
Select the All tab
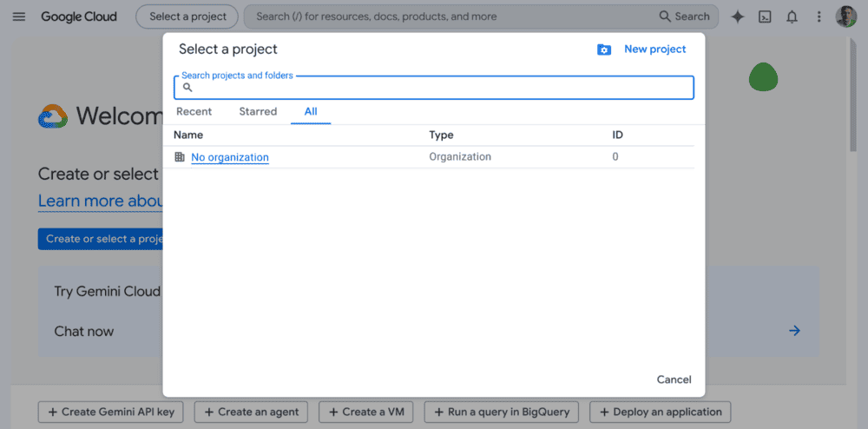point(311,112)
